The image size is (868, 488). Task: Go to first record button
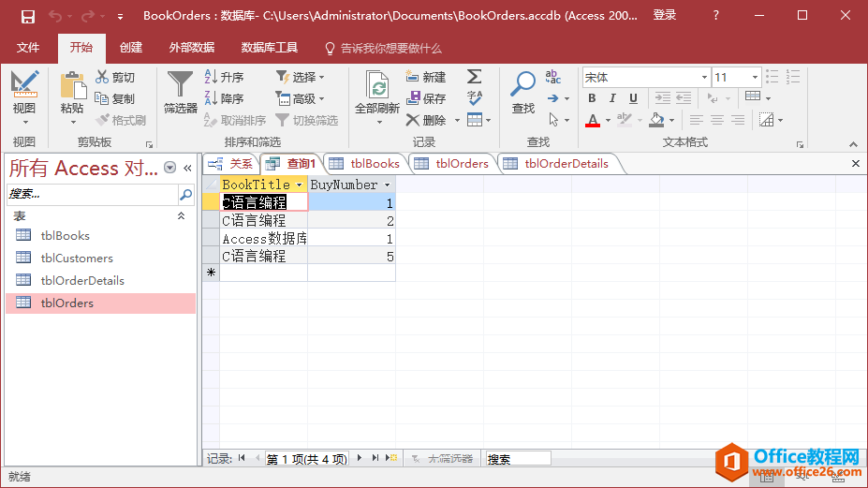click(x=242, y=458)
